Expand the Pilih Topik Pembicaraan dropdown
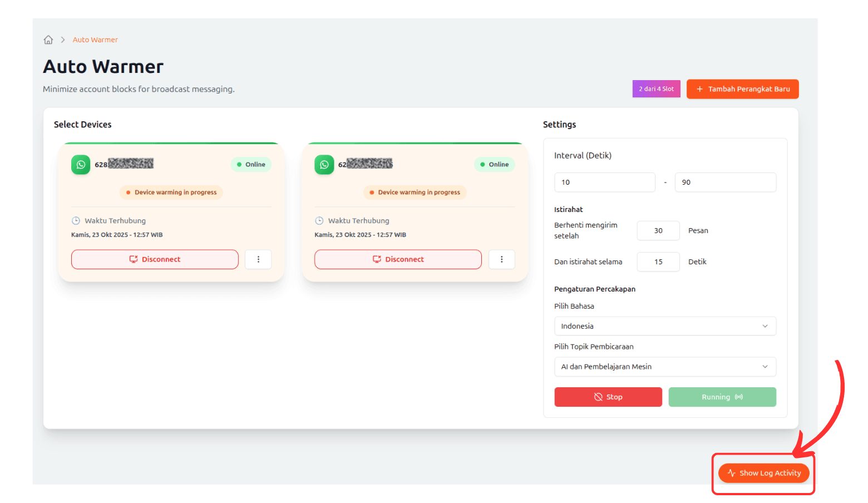868x503 pixels. point(664,367)
